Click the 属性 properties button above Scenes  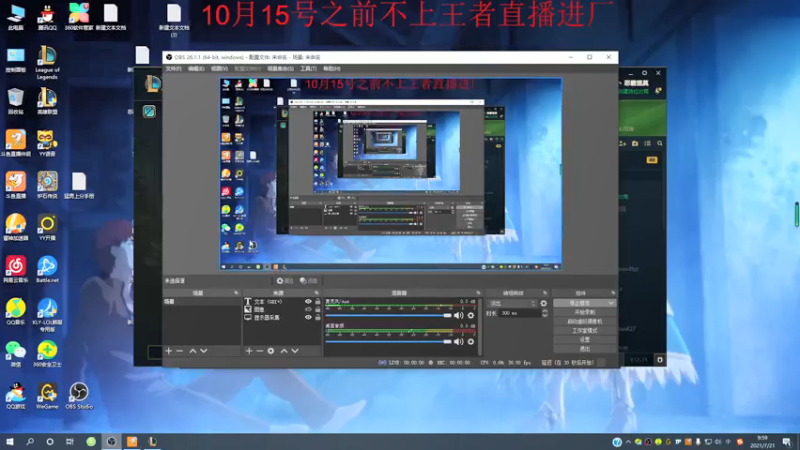pos(285,281)
